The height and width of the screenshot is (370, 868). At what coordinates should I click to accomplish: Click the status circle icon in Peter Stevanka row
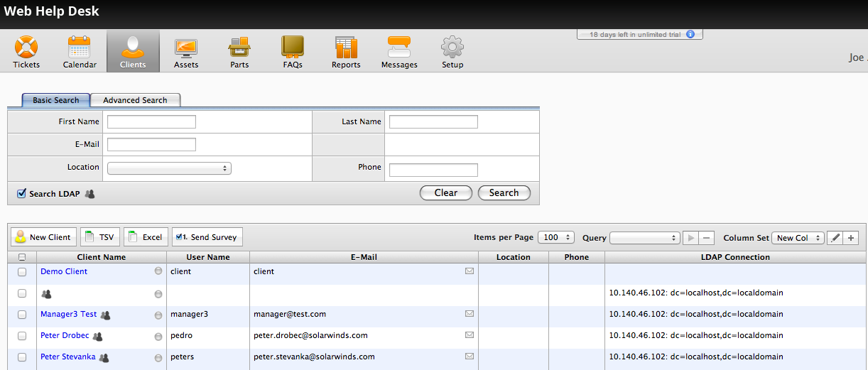158,357
